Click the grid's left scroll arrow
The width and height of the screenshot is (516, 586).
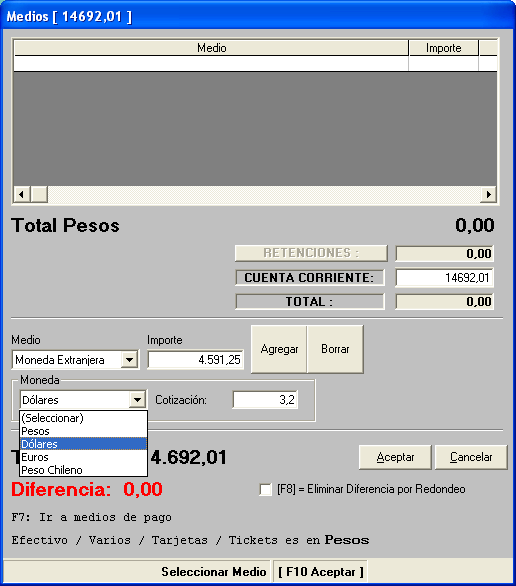(x=22, y=194)
